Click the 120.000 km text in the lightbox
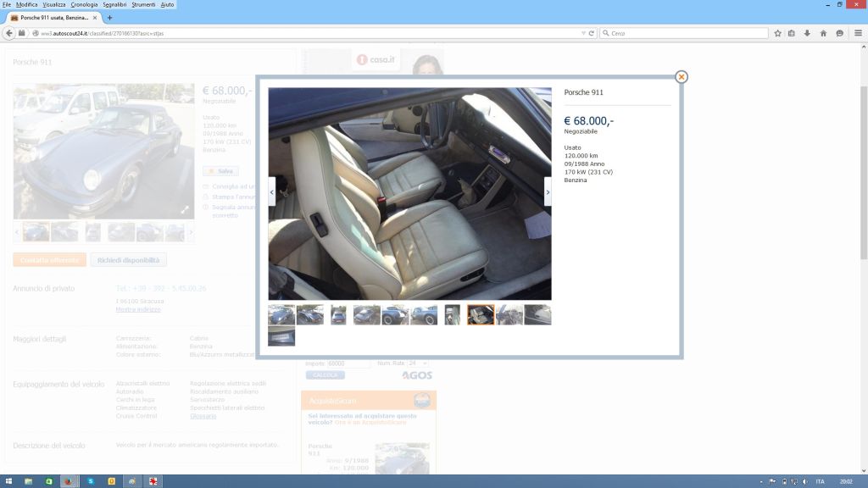 [x=581, y=156]
